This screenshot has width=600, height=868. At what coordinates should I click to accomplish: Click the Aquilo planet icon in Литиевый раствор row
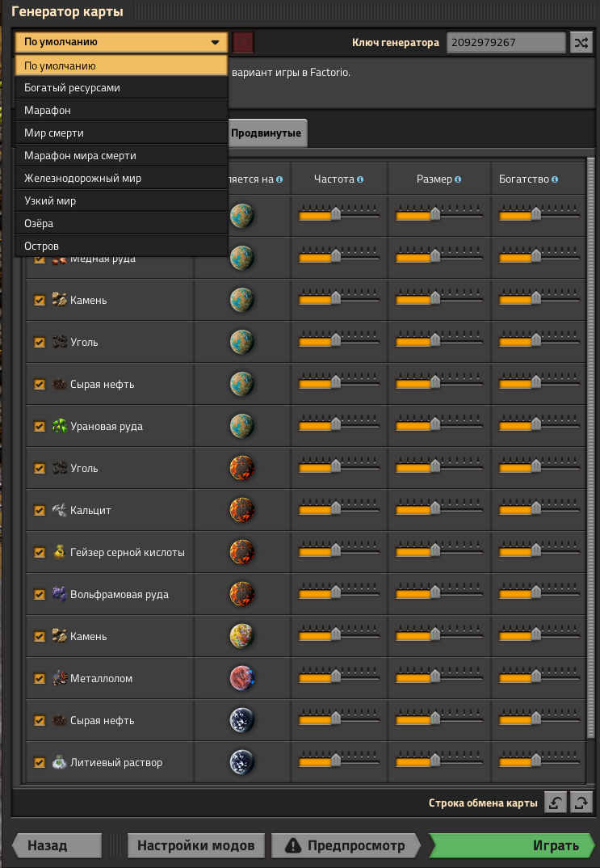pos(241,763)
